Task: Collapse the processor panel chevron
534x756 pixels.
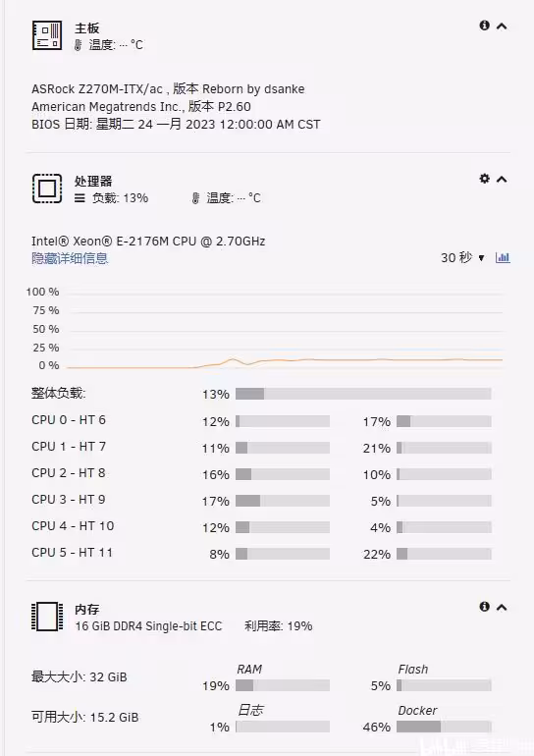Action: point(502,180)
